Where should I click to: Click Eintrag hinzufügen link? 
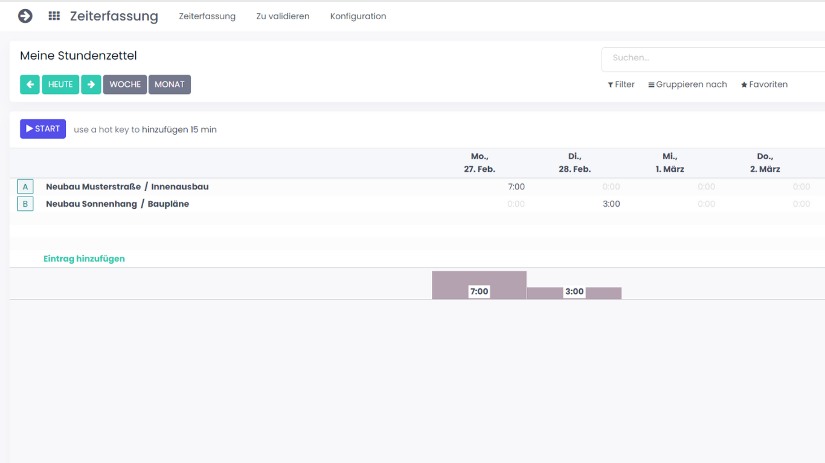(x=84, y=259)
